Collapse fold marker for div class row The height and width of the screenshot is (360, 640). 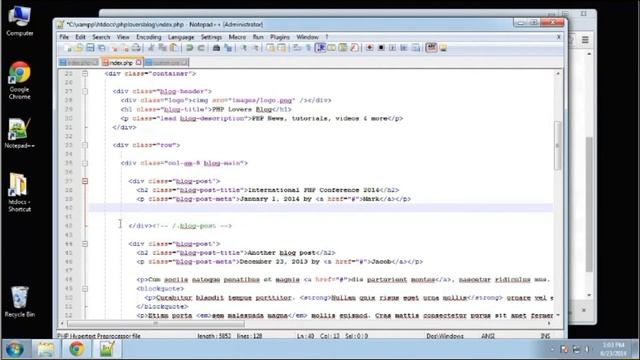point(85,145)
